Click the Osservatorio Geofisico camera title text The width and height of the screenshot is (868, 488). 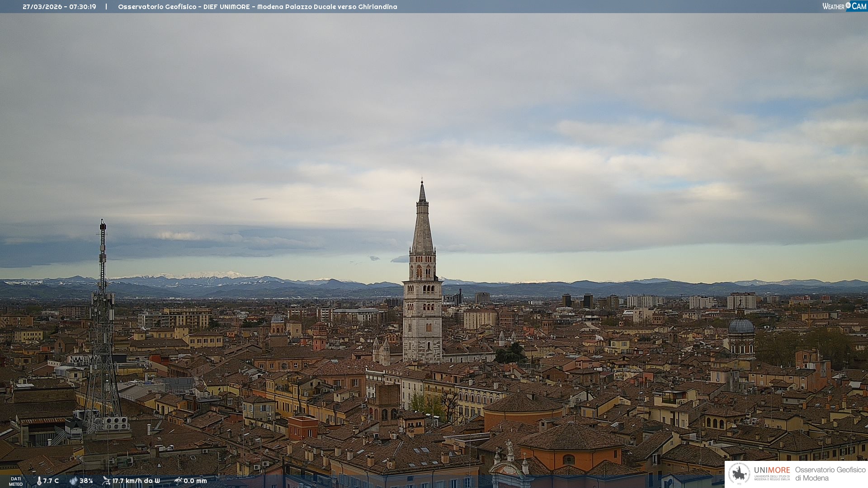click(x=257, y=7)
